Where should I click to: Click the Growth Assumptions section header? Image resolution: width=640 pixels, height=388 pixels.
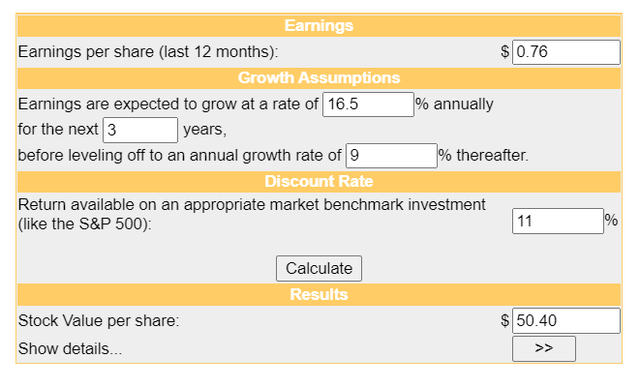pos(319,78)
